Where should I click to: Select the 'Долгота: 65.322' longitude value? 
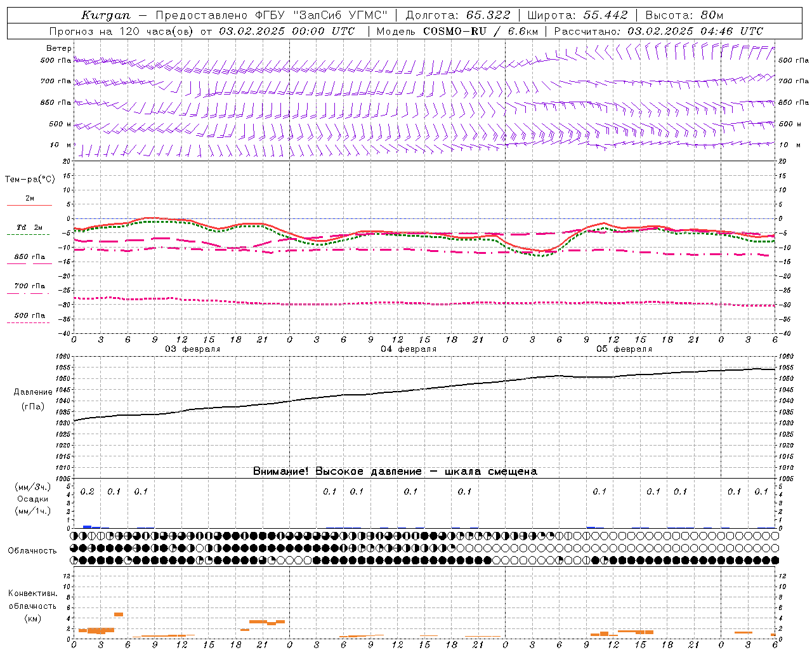(457, 15)
